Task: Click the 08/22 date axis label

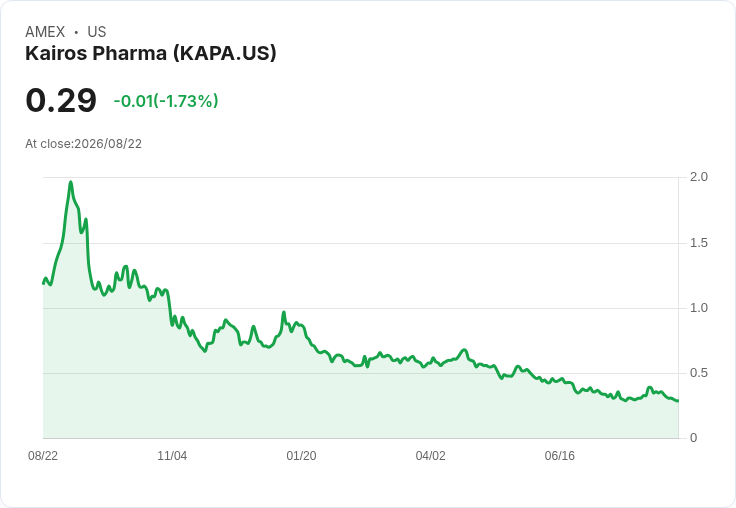Action: click(43, 456)
